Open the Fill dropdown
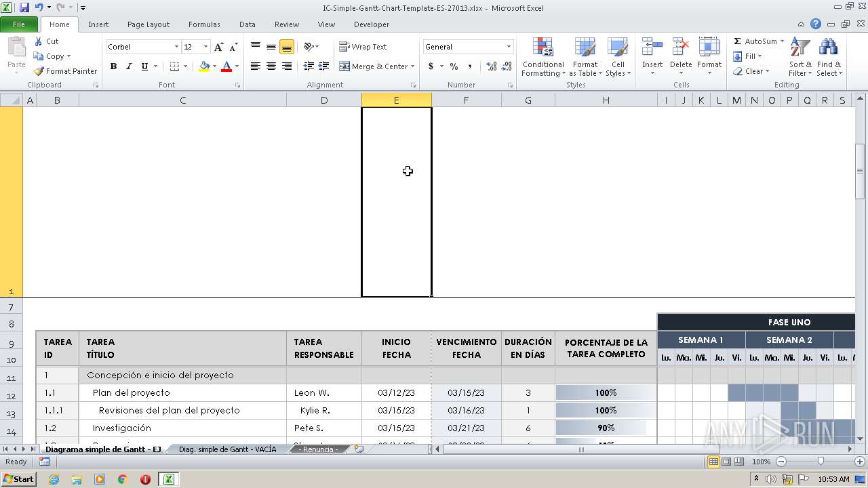868x488 pixels. click(x=748, y=56)
